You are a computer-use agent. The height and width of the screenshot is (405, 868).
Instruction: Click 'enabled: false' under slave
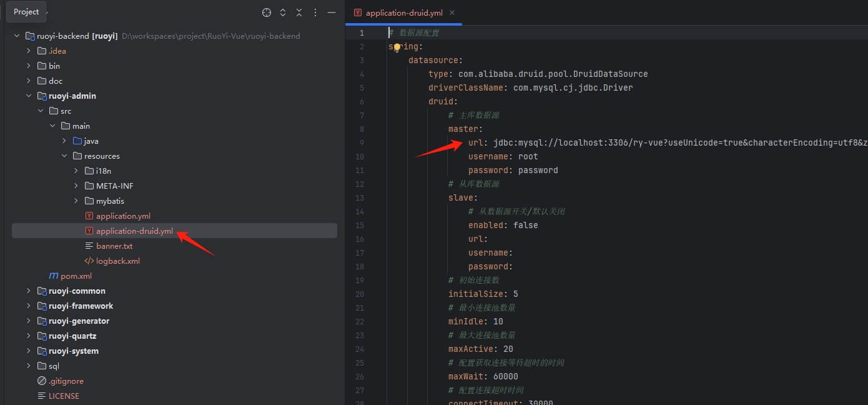click(503, 225)
